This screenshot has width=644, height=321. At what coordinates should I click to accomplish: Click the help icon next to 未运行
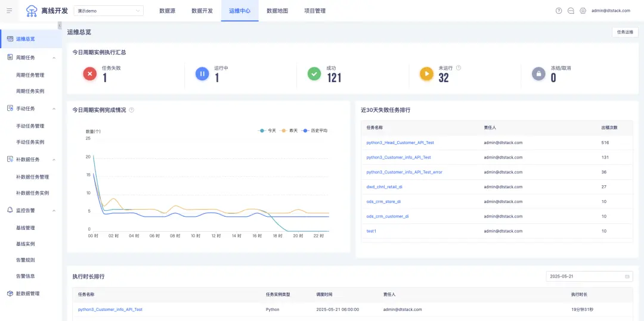point(459,68)
